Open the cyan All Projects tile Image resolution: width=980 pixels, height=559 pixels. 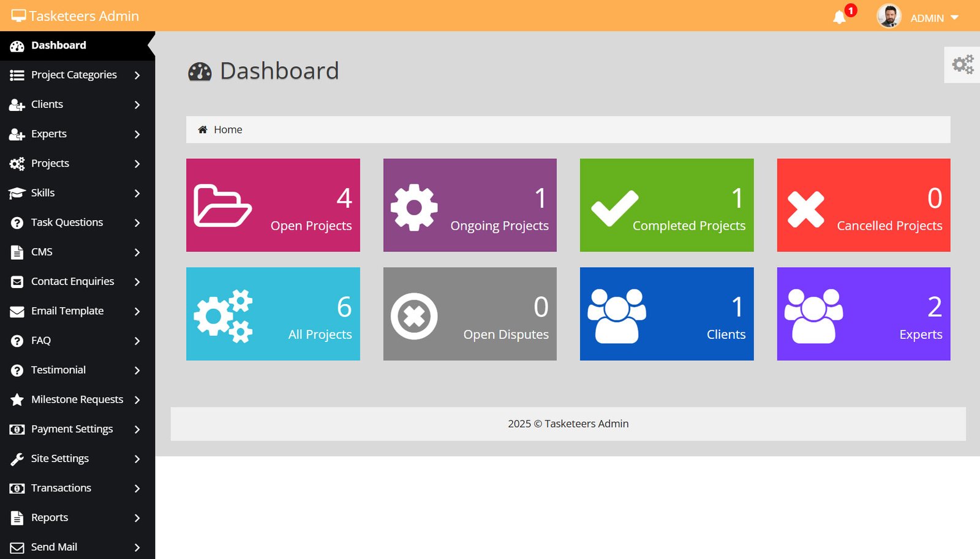tap(273, 314)
